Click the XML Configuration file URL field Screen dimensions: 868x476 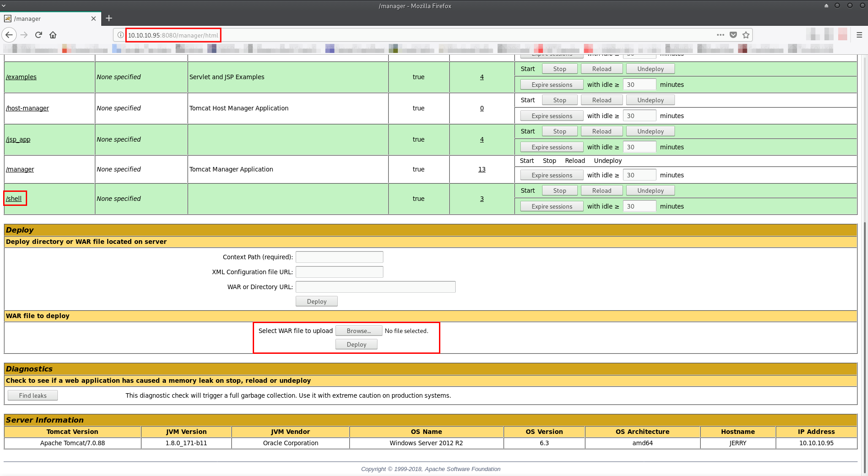[340, 272]
